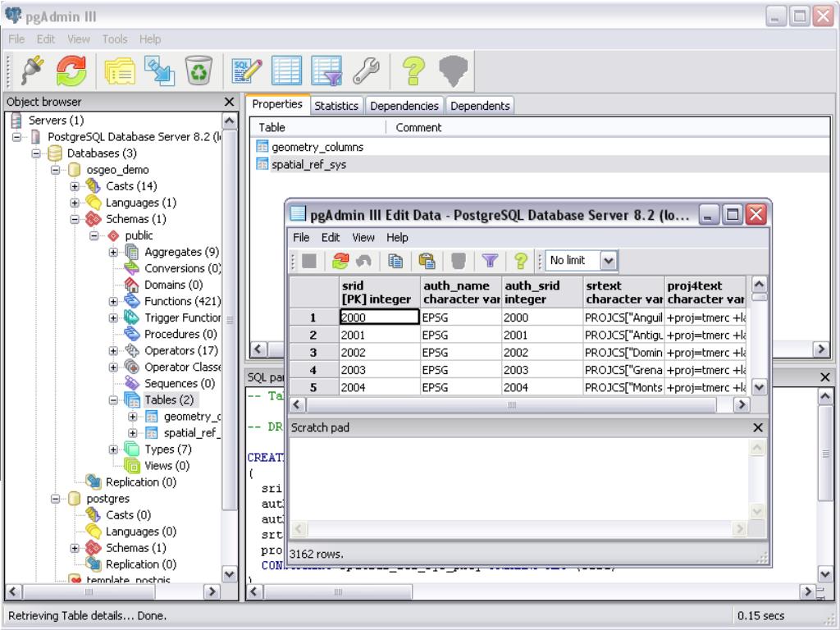Click the Create new object toolbar icon

coord(159,71)
